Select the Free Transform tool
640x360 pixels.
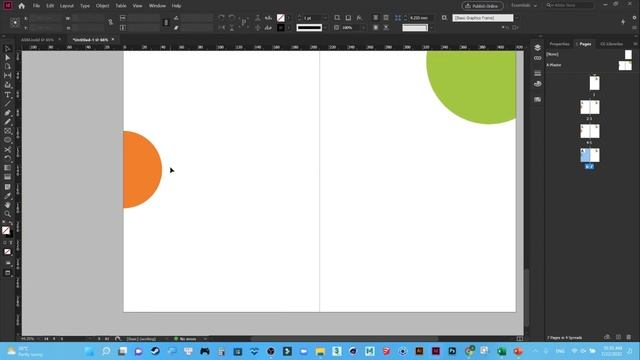7,158
